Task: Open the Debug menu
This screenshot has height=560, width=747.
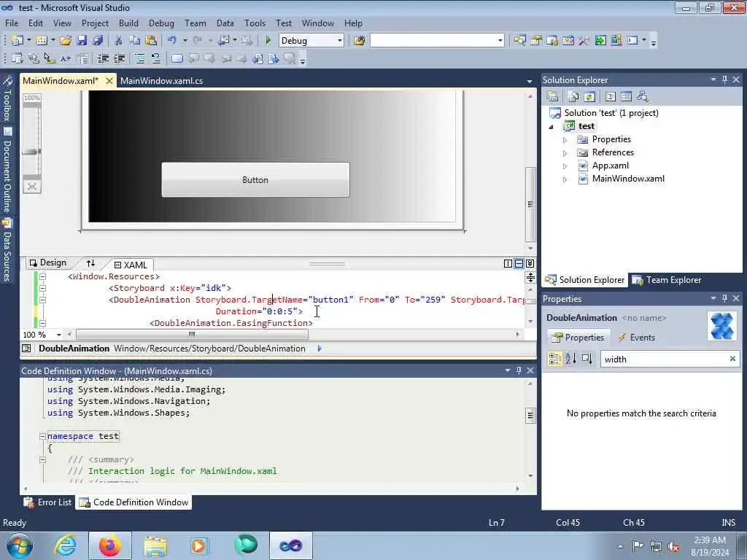Action: tap(161, 23)
